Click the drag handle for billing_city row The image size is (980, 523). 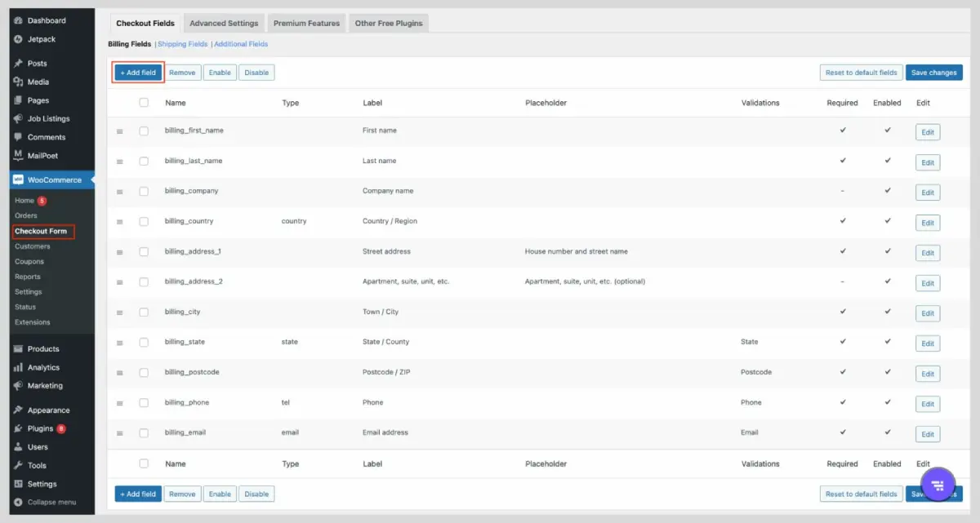click(x=119, y=312)
